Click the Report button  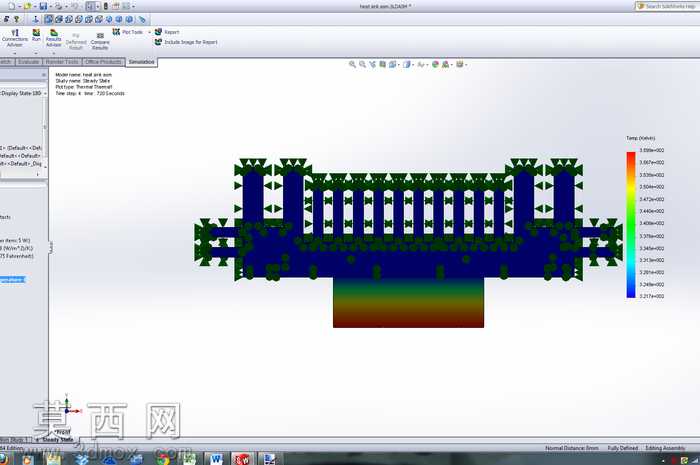point(167,32)
